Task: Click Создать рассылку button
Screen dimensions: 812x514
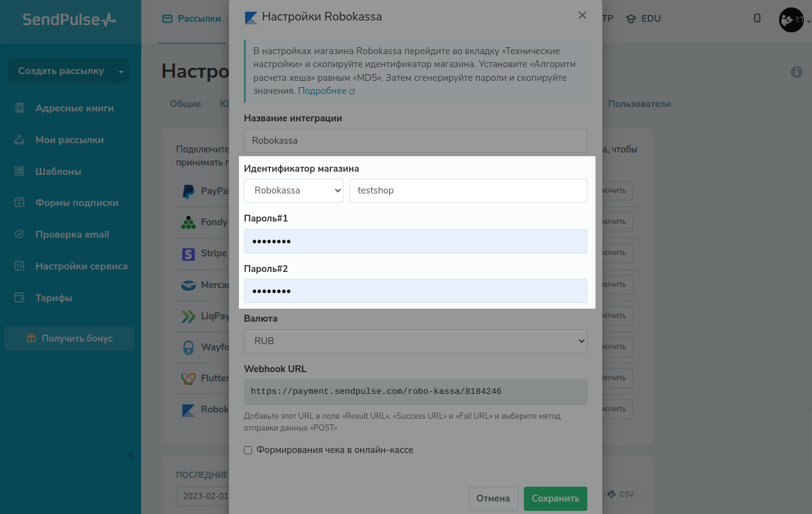Action: tap(61, 72)
